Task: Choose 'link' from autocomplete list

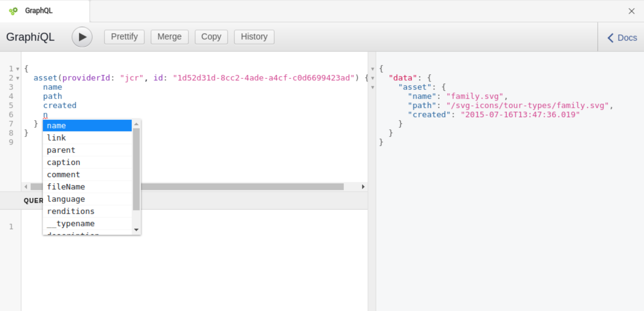Action: pos(87,138)
